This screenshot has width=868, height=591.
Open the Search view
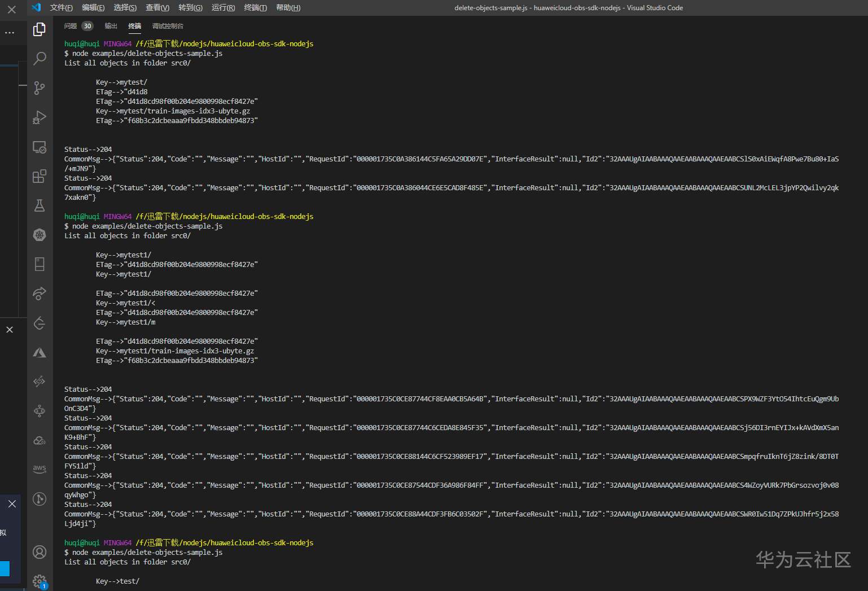coord(40,58)
